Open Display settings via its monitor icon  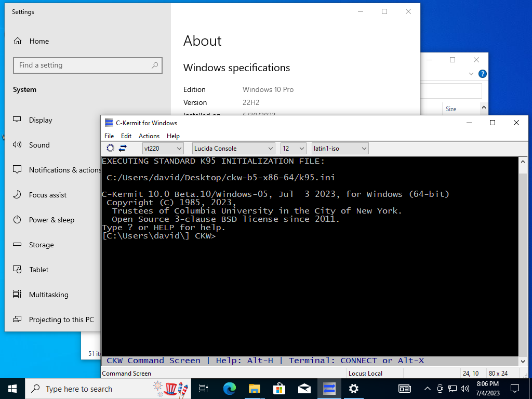pyautogui.click(x=17, y=120)
